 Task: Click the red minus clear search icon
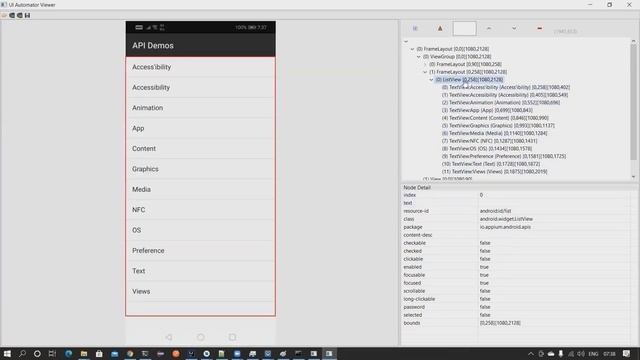tap(540, 29)
